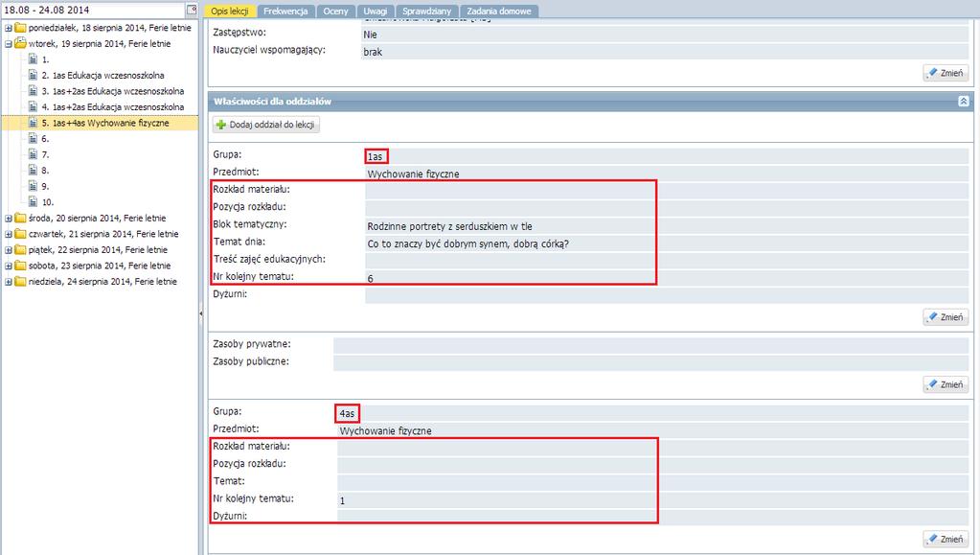The image size is (980, 555).
Task: Click the 18.08 - 24.08 2014 date range field
Action: pyautogui.click(x=94, y=10)
